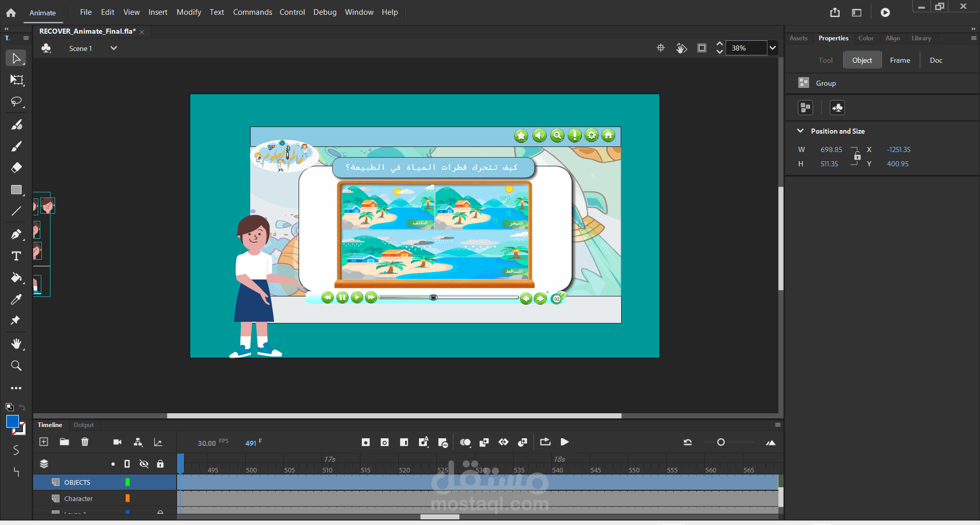
Task: Open the stage zoom percentage dropdown
Action: pyautogui.click(x=773, y=48)
